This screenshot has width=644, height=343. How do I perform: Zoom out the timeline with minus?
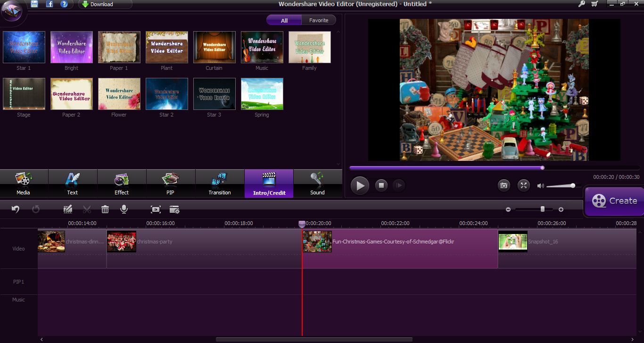(x=508, y=209)
